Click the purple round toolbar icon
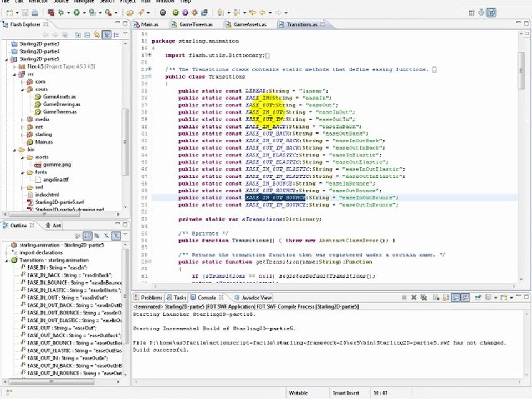Viewport: 532px width, 399px height. click(185, 13)
